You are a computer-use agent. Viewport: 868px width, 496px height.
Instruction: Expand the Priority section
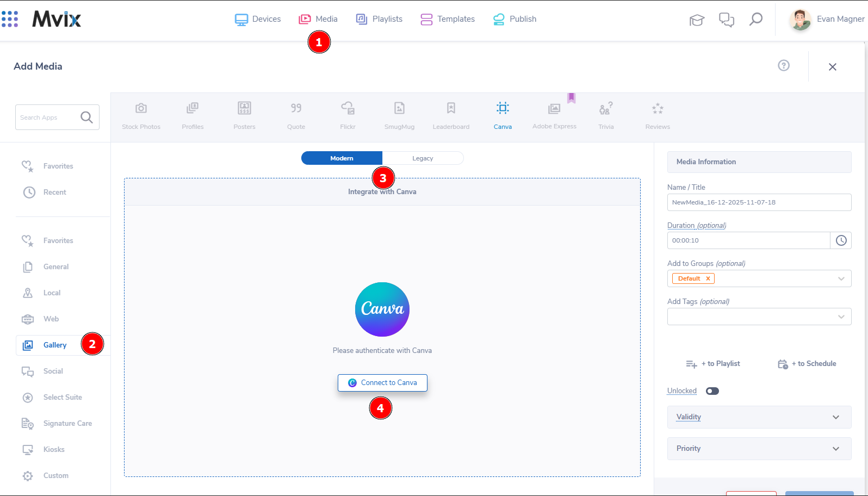coord(759,449)
